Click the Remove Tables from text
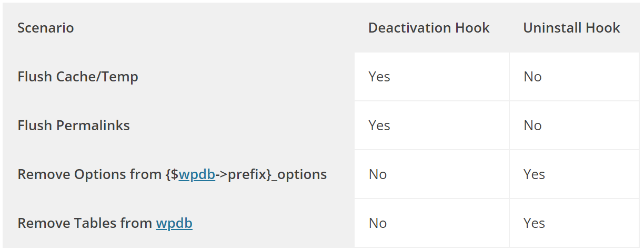The height and width of the screenshot is (251, 644). (85, 223)
